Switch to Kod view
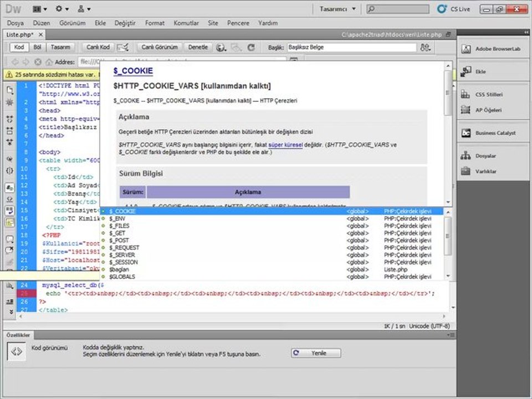 [19, 47]
